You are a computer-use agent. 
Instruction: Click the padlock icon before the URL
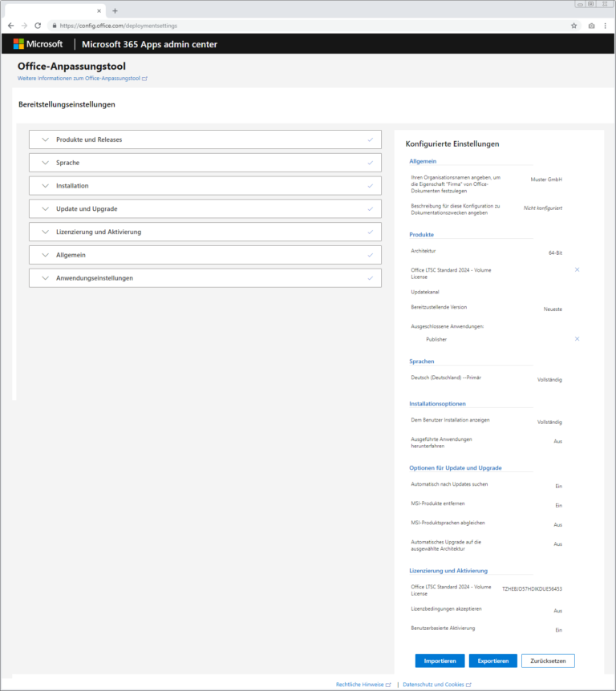pos(53,25)
